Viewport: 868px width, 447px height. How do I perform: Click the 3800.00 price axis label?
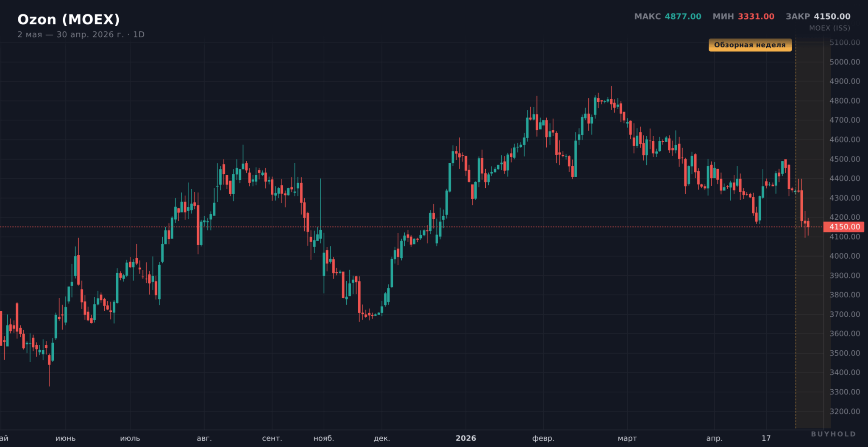tap(845, 295)
